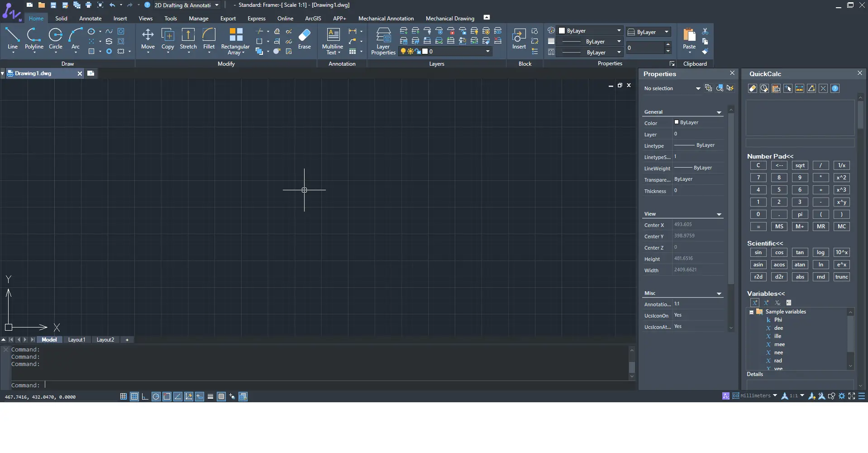Click the sqrt button on Number Pad
The height and width of the screenshot is (453, 868).
(800, 165)
